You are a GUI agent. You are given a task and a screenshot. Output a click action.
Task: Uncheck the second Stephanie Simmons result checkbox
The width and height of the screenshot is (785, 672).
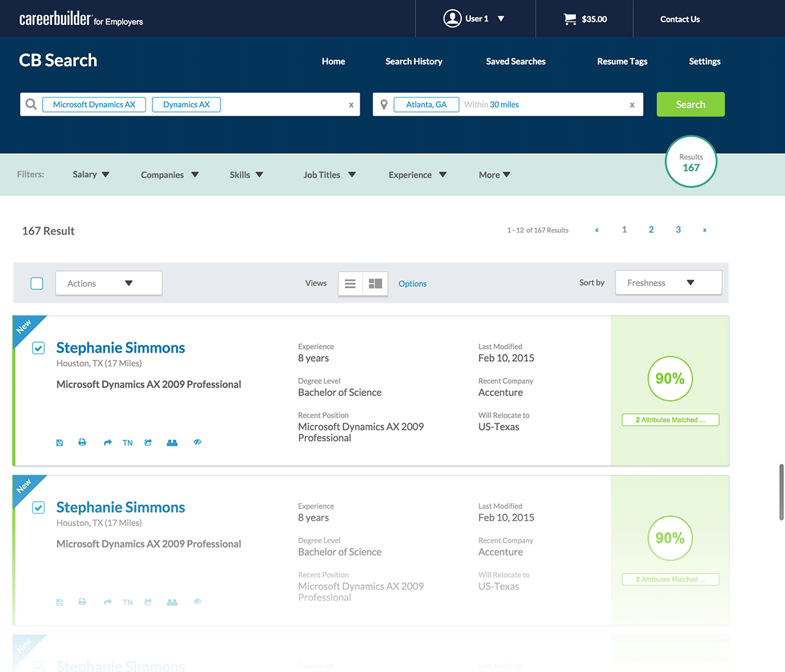38,507
